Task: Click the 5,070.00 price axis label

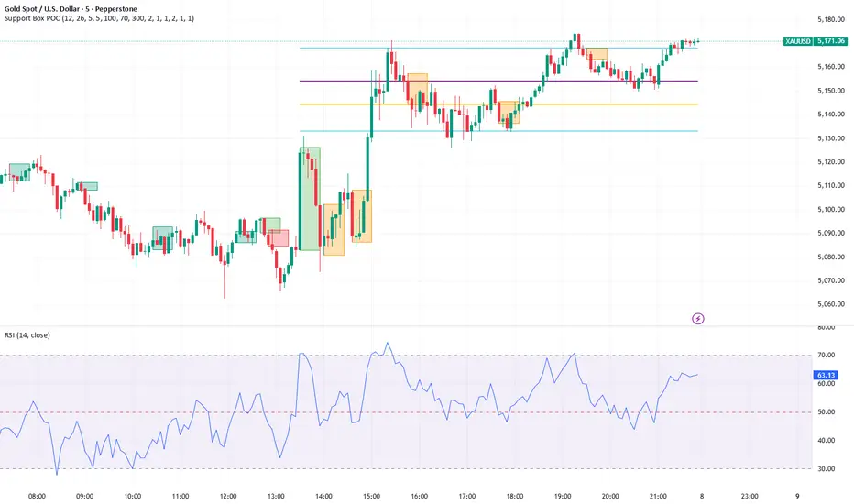Action: [x=831, y=280]
